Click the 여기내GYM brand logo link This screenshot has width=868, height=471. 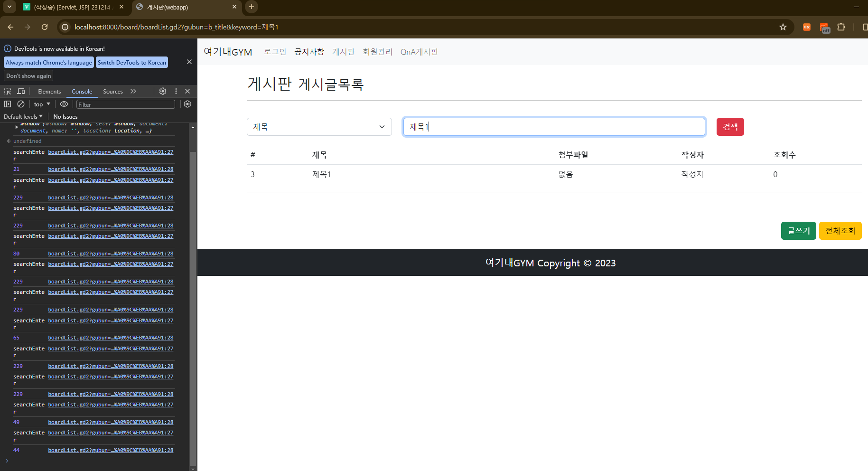228,52
